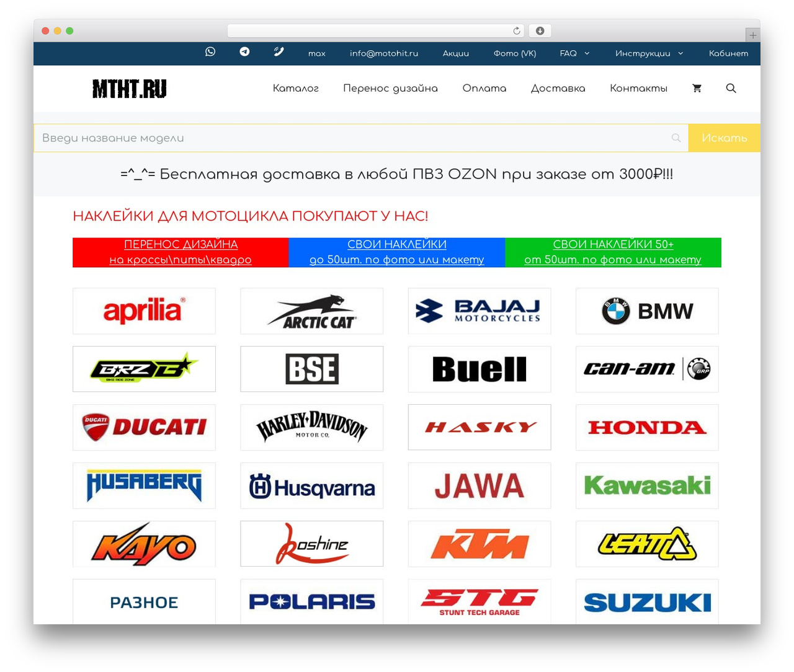The height and width of the screenshot is (672, 794).
Task: Open the Акции link
Action: pos(456,53)
